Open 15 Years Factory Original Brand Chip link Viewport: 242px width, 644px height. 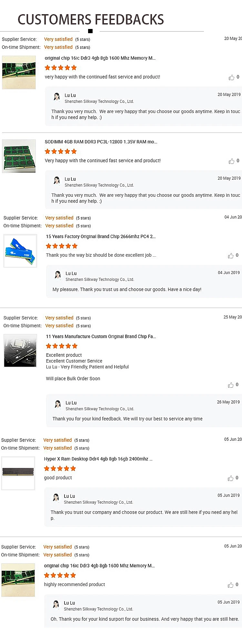101,236
